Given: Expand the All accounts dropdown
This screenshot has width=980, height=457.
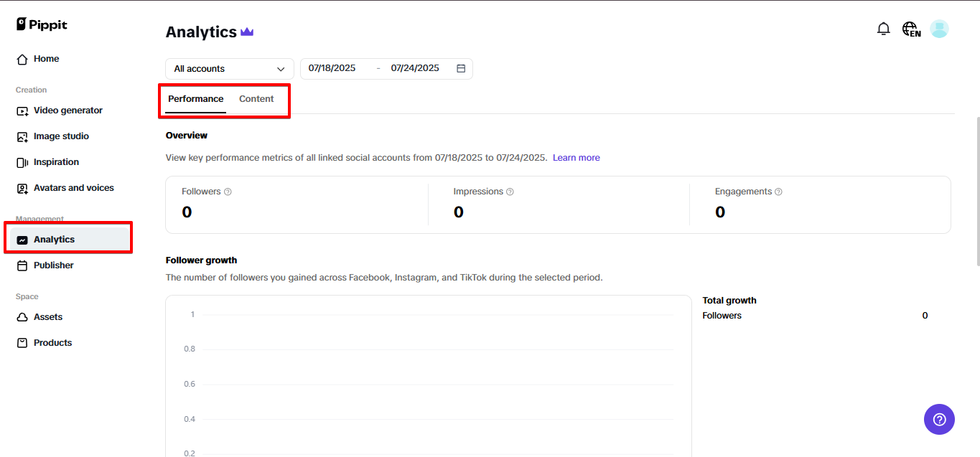Looking at the screenshot, I should [x=228, y=68].
